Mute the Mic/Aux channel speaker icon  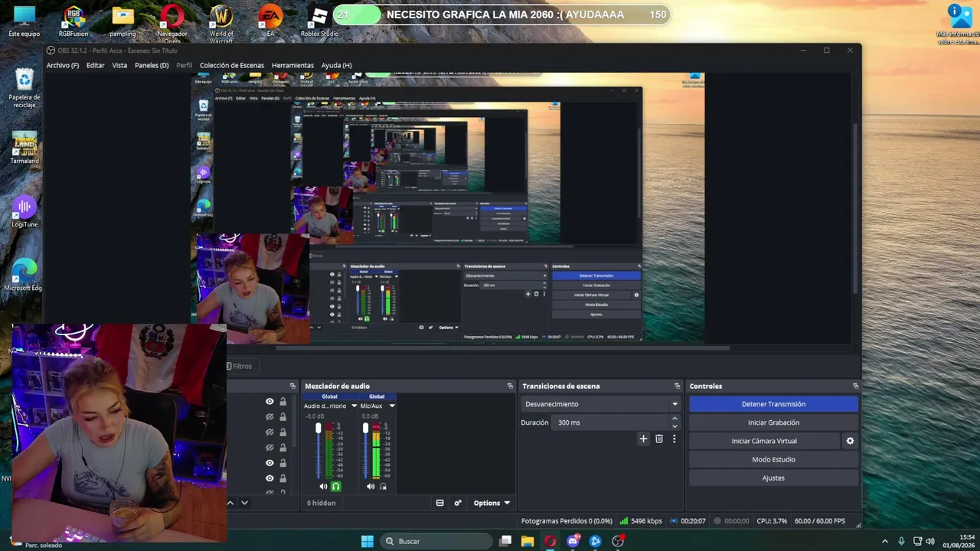pyautogui.click(x=371, y=486)
